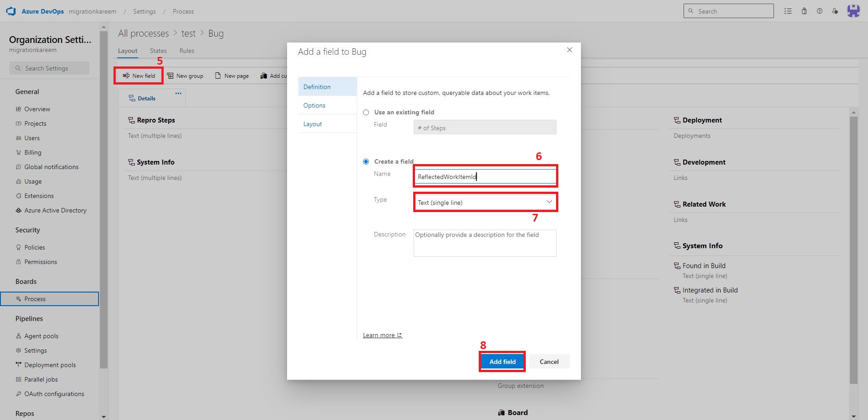Click the "Add field" button

502,361
